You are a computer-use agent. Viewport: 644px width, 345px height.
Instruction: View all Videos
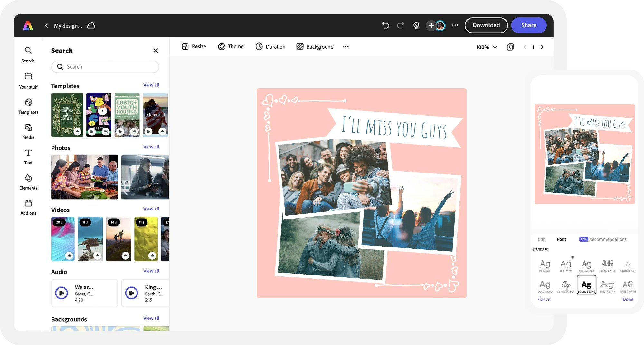(151, 209)
